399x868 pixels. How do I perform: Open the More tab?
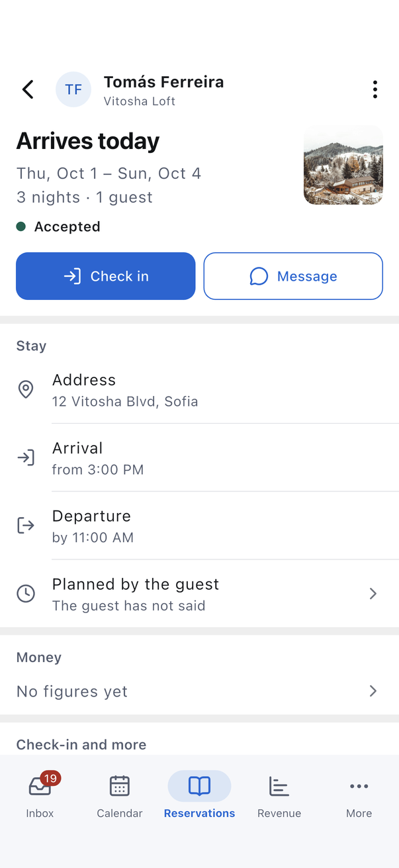click(x=359, y=795)
